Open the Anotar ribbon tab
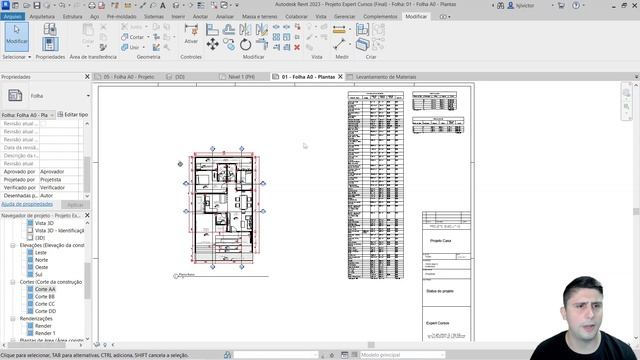The height and width of the screenshot is (360, 640). pos(200,17)
